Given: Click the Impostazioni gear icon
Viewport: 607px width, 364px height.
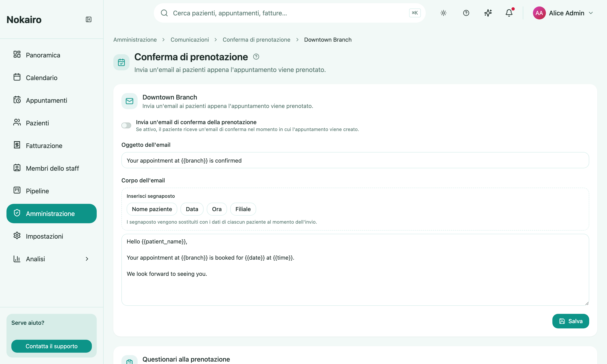Looking at the screenshot, I should pos(17,236).
